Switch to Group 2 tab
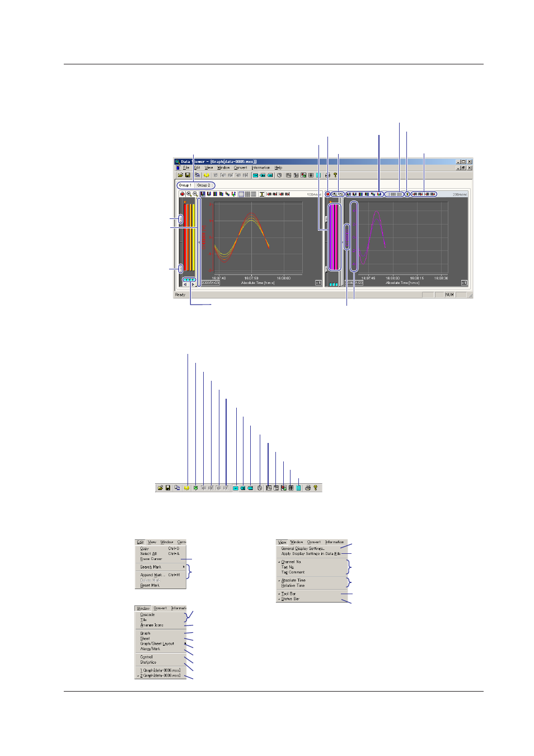The height and width of the screenshot is (756, 534). [203, 185]
